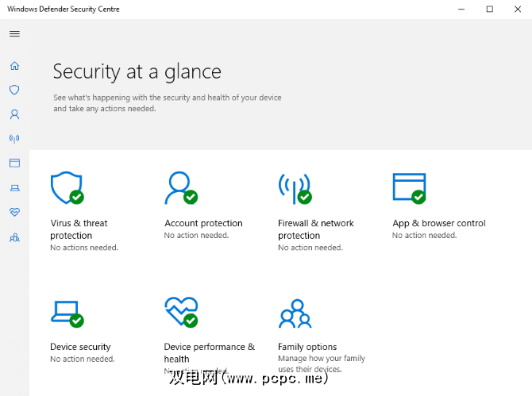Click the App & browser control label
The height and width of the screenshot is (396, 532).
(439, 223)
